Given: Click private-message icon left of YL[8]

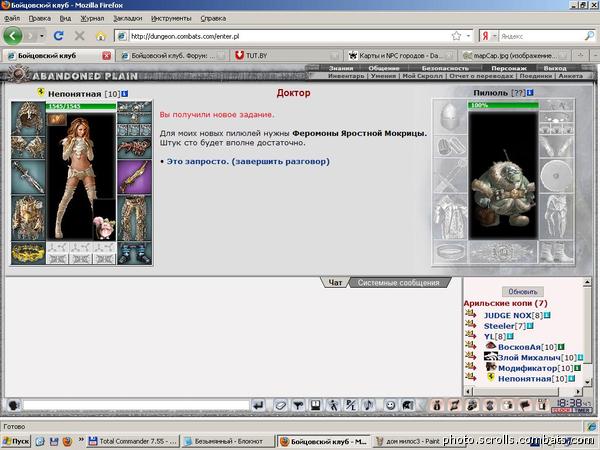Looking at the screenshot, I should tap(471, 335).
